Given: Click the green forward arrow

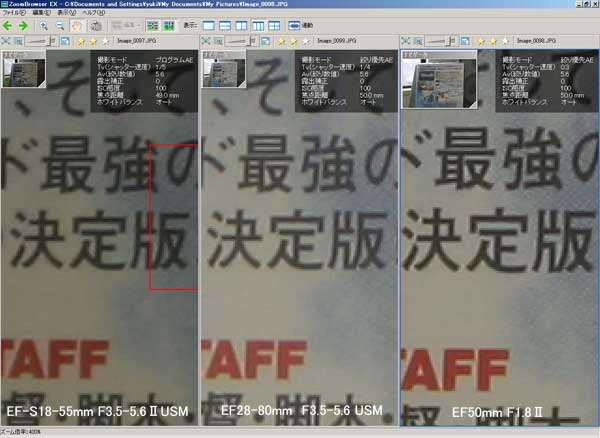Looking at the screenshot, I should pos(22,24).
